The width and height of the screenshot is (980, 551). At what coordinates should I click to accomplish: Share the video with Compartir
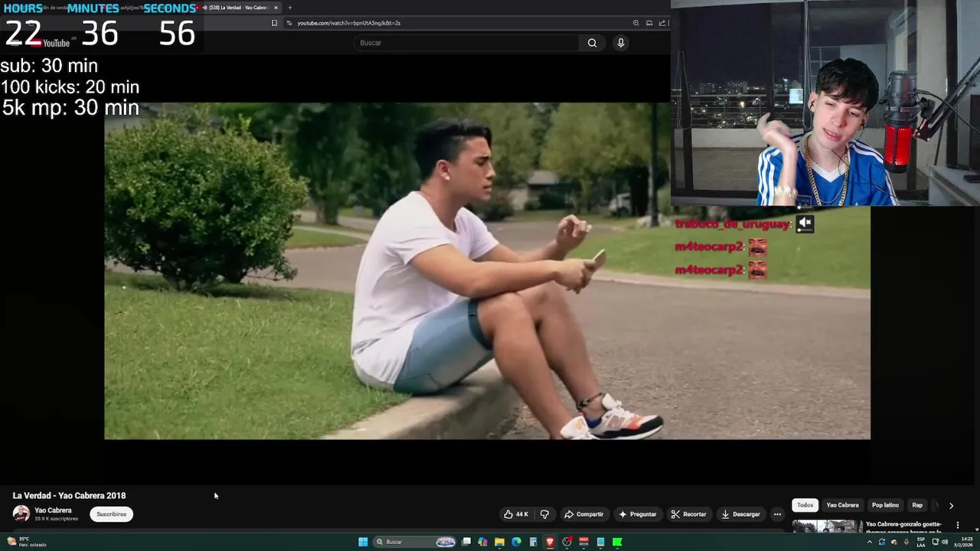[583, 514]
